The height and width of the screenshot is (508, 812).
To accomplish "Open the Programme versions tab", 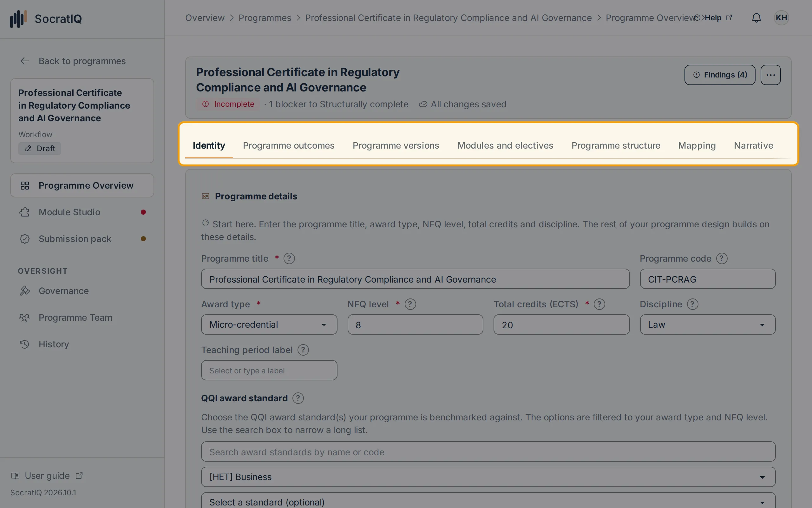I will coord(396,145).
